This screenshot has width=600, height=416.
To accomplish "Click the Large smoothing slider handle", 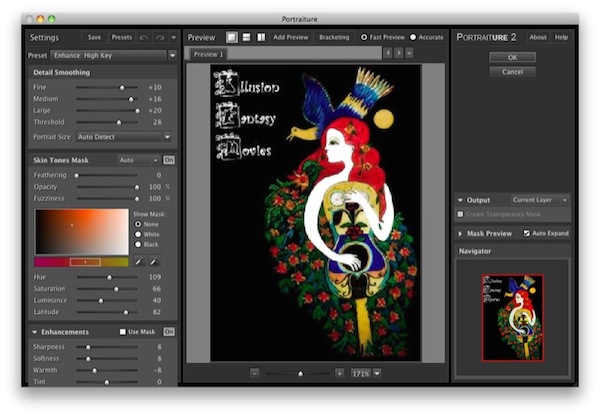I will pyautogui.click(x=137, y=111).
